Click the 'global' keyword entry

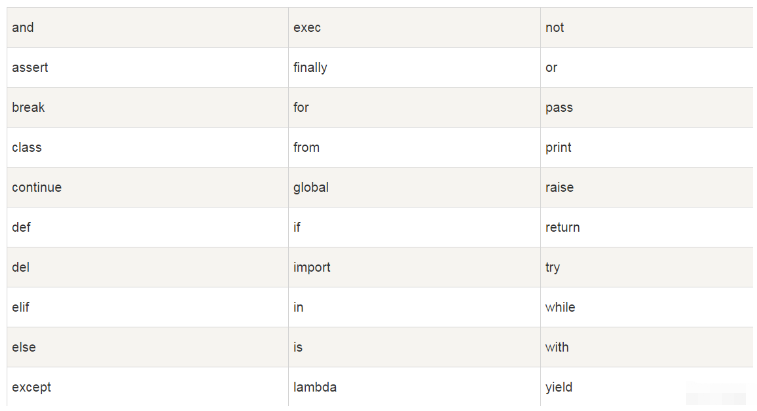point(310,188)
